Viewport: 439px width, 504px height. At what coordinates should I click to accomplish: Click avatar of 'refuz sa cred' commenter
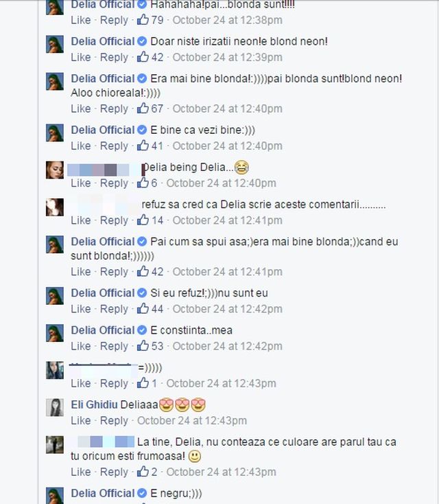pyautogui.click(x=55, y=207)
